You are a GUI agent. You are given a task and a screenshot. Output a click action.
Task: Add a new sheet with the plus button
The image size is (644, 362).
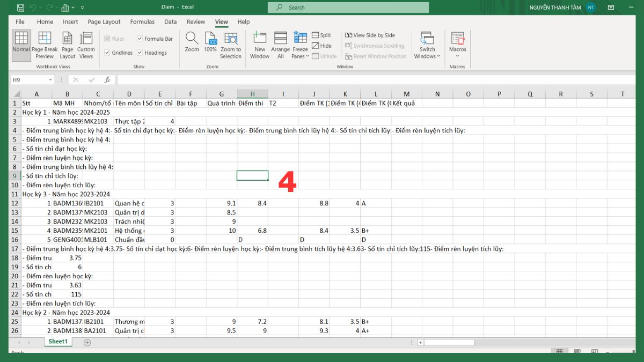click(x=86, y=342)
